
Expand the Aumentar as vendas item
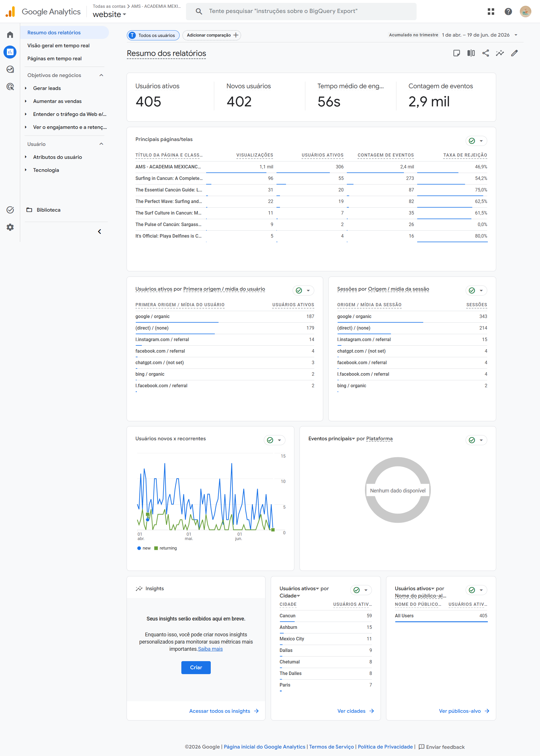click(26, 101)
